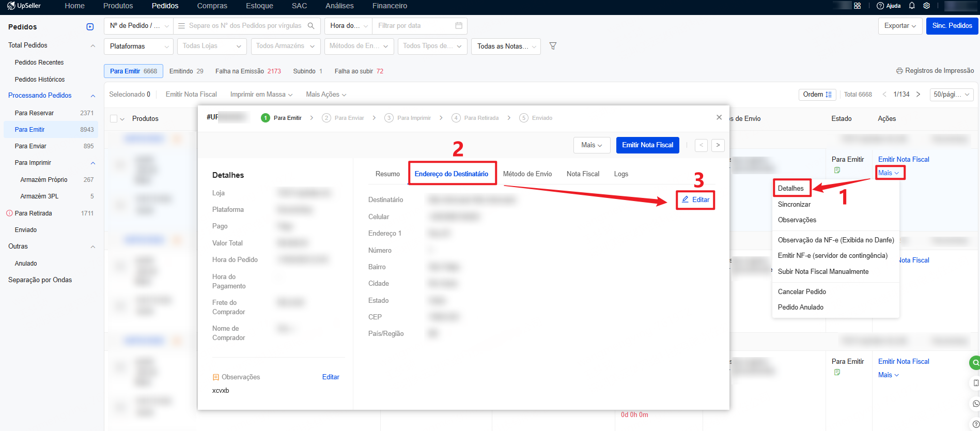Click the calendar icon in date filter

(x=459, y=26)
